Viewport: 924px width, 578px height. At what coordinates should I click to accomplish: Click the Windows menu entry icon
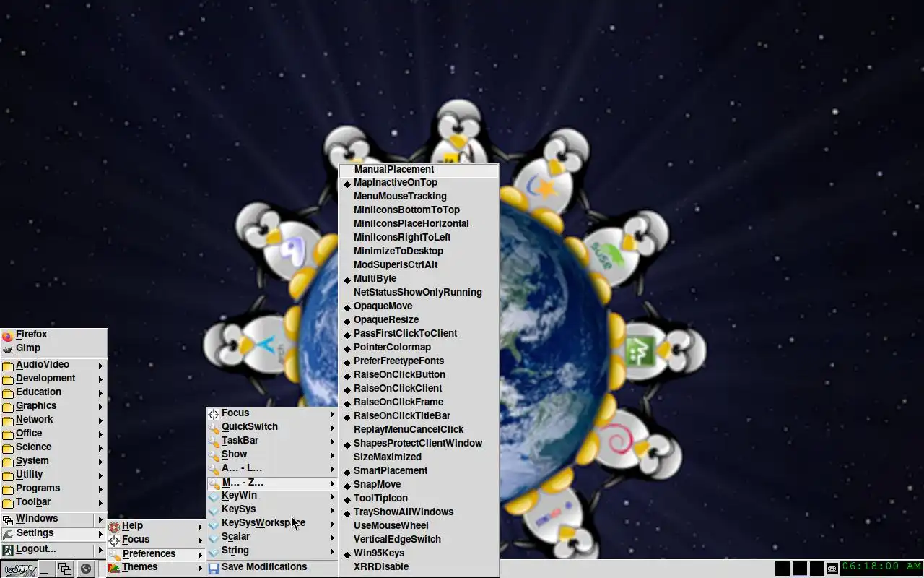(x=8, y=519)
